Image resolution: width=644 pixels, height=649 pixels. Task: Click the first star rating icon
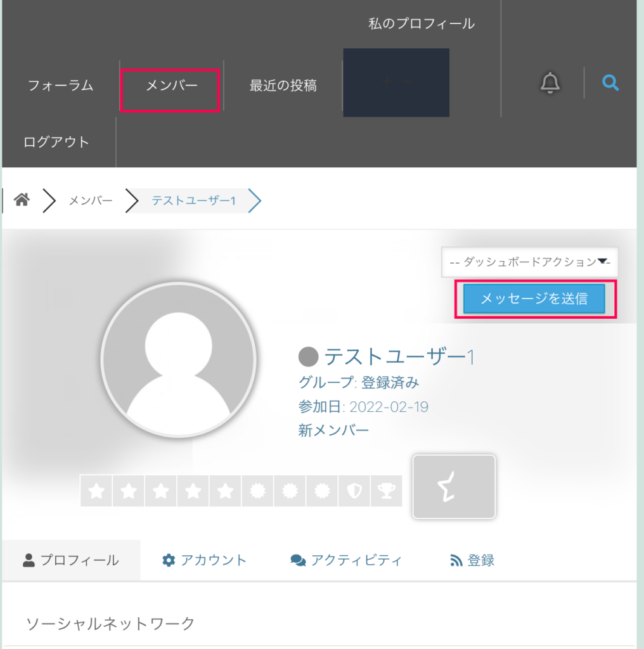coord(96,491)
